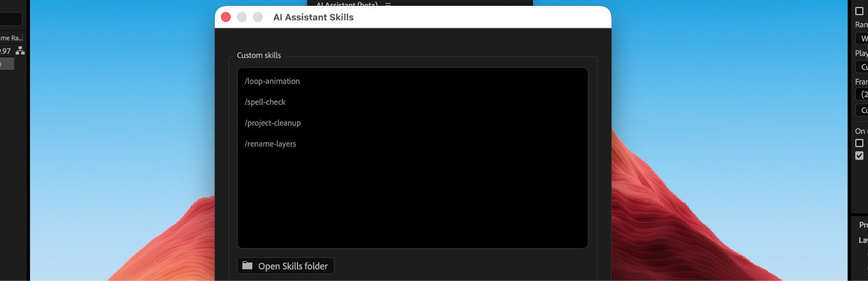The image size is (868, 281).
Task: Tick the checkbox above the Ran... label
Action: pos(859,11)
